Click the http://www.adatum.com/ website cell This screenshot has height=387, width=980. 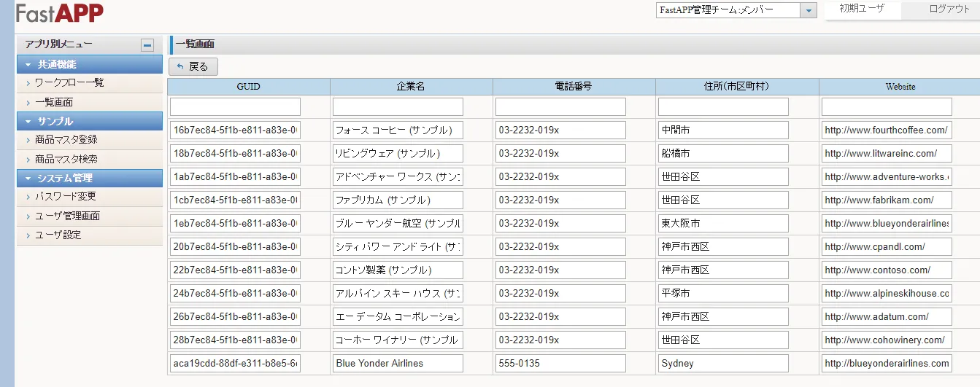887,317
